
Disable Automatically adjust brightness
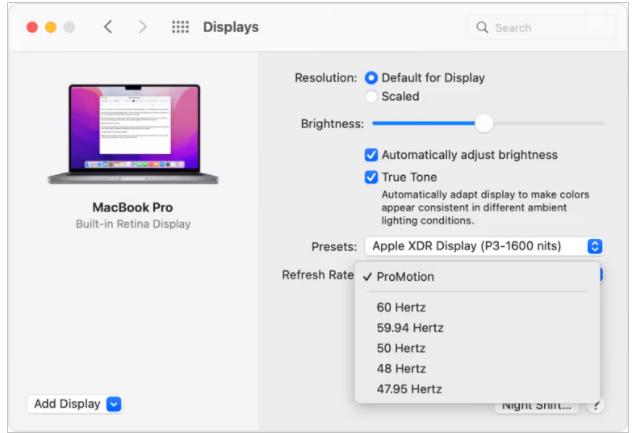[371, 155]
